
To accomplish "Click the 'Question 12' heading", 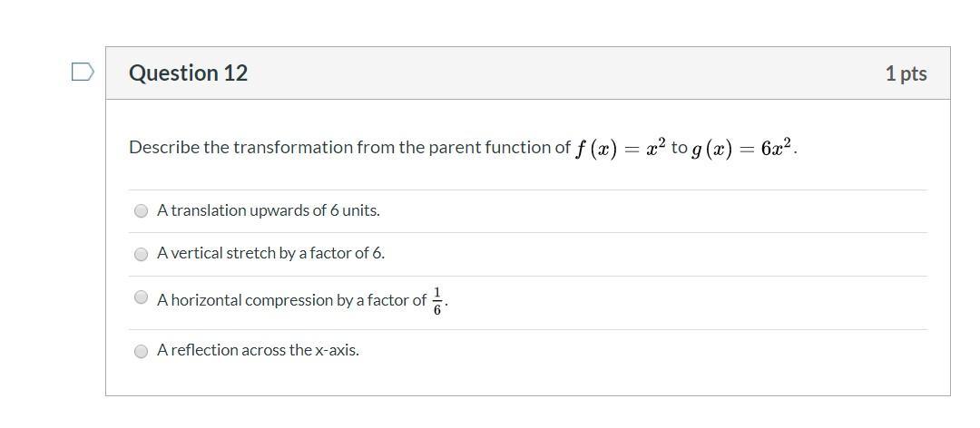I will coord(188,73).
